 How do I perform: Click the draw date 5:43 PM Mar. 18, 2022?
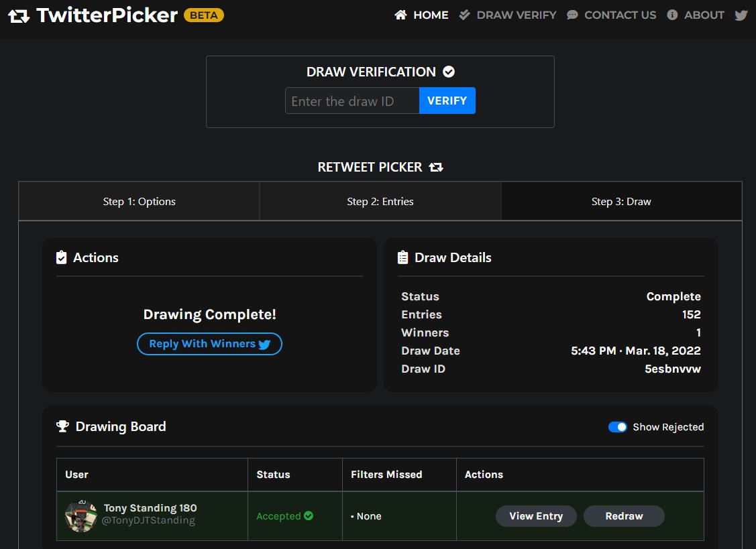point(635,351)
